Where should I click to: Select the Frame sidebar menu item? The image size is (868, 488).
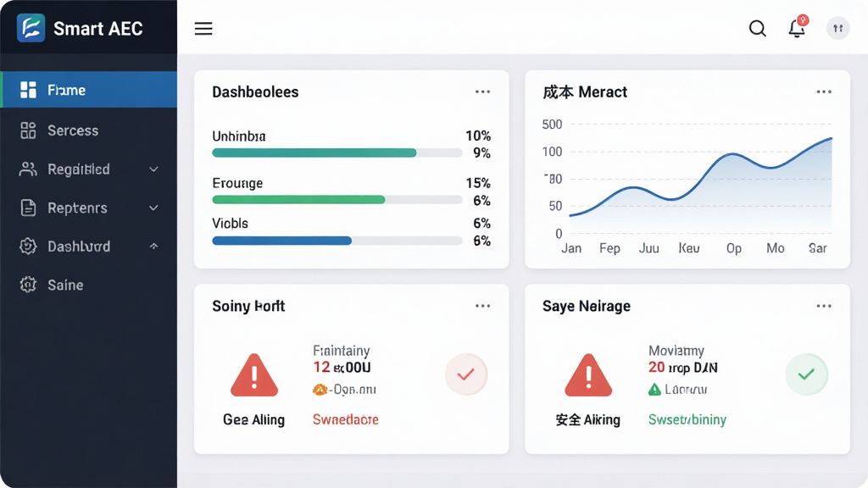tap(88, 90)
